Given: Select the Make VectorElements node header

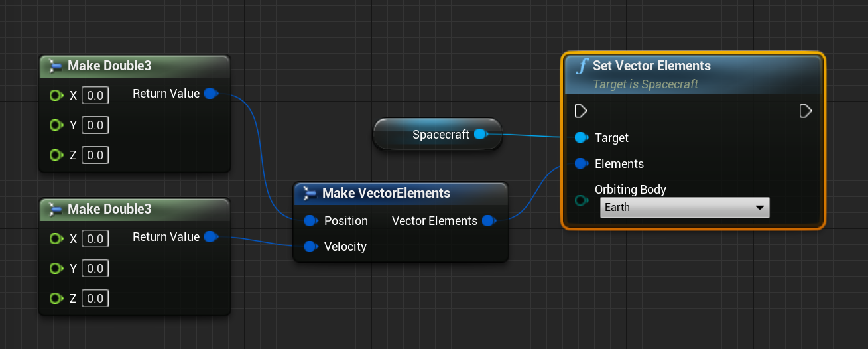Looking at the screenshot, I should coord(386,193).
